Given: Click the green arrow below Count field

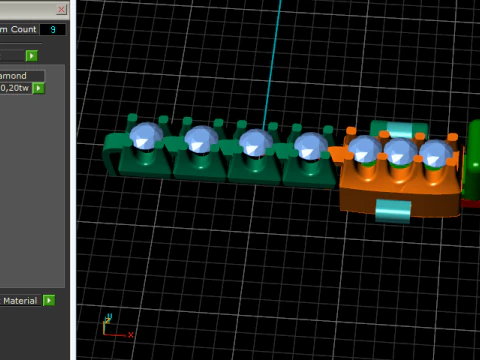Looking at the screenshot, I should [x=32, y=56].
